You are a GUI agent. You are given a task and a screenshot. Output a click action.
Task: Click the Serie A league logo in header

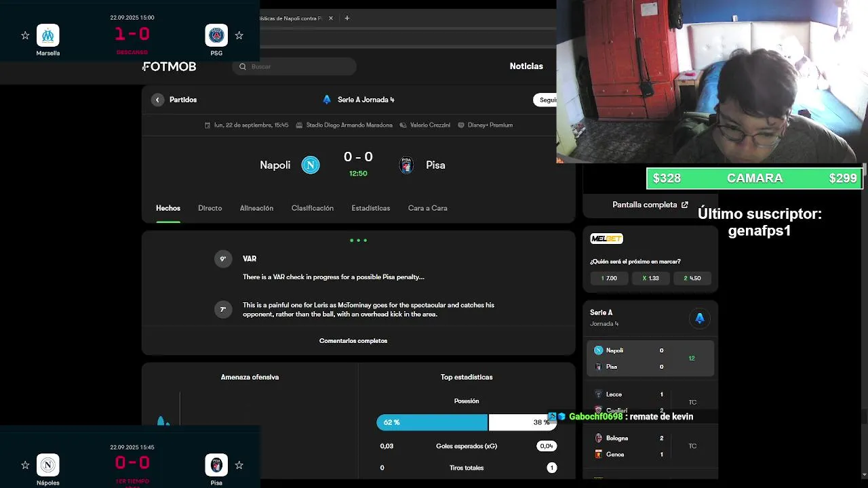327,100
